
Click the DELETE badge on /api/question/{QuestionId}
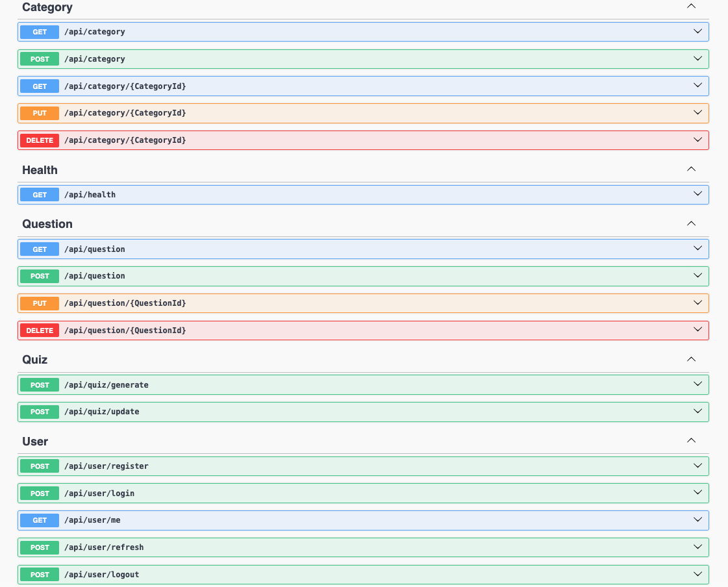[39, 330]
